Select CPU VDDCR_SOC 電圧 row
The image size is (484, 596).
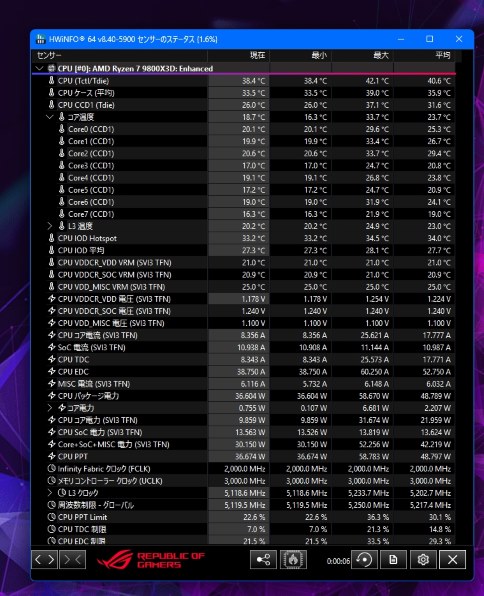[x=244, y=311]
